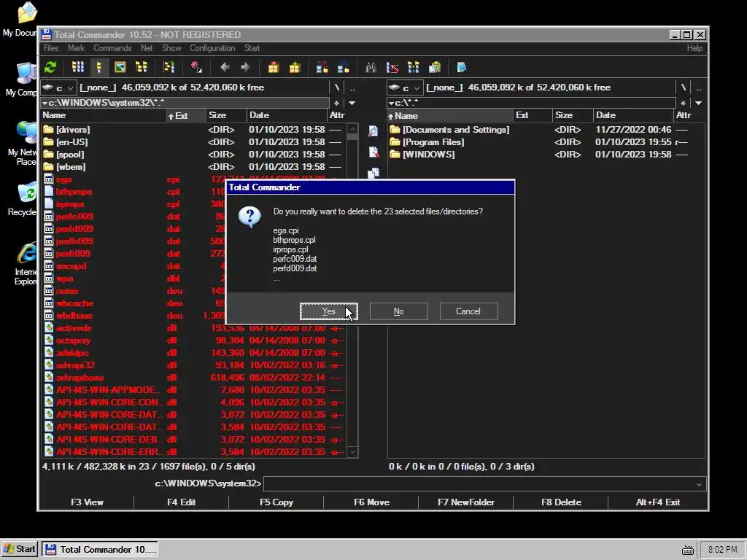Open the left panel directory history arrow
Screen dimensions: 747x560
coord(352,103)
